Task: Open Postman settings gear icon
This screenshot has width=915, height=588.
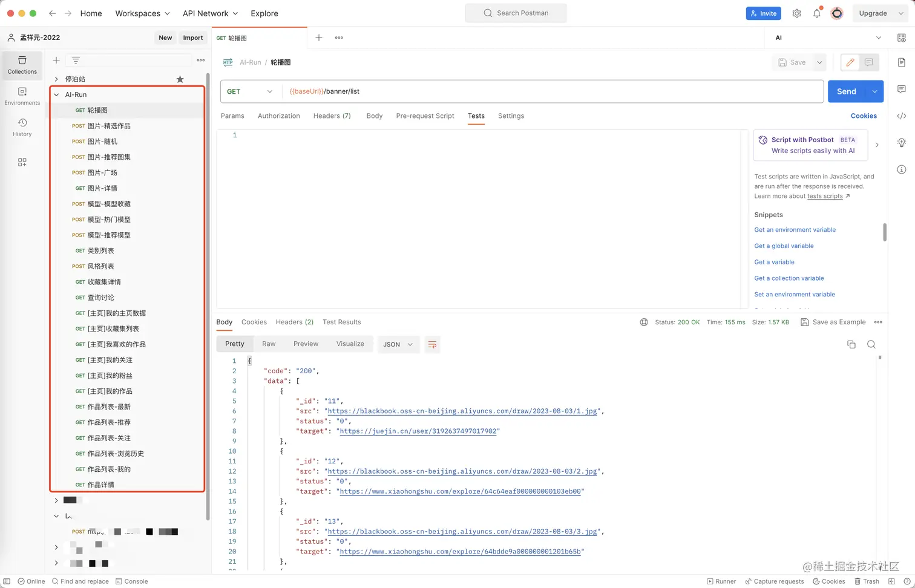Action: point(797,13)
